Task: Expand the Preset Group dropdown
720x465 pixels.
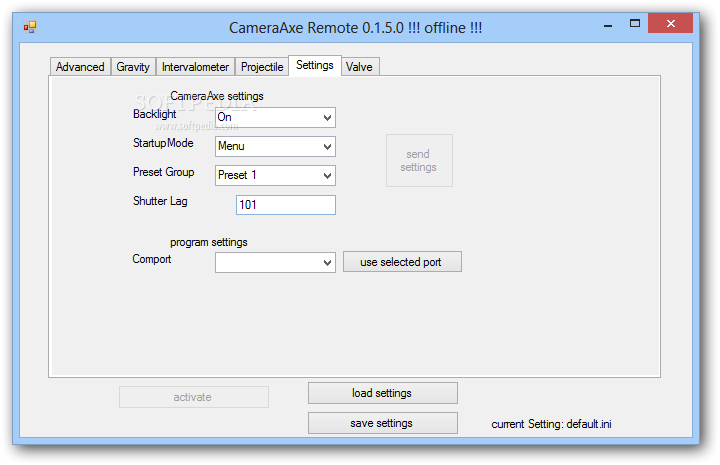Action: (276, 175)
